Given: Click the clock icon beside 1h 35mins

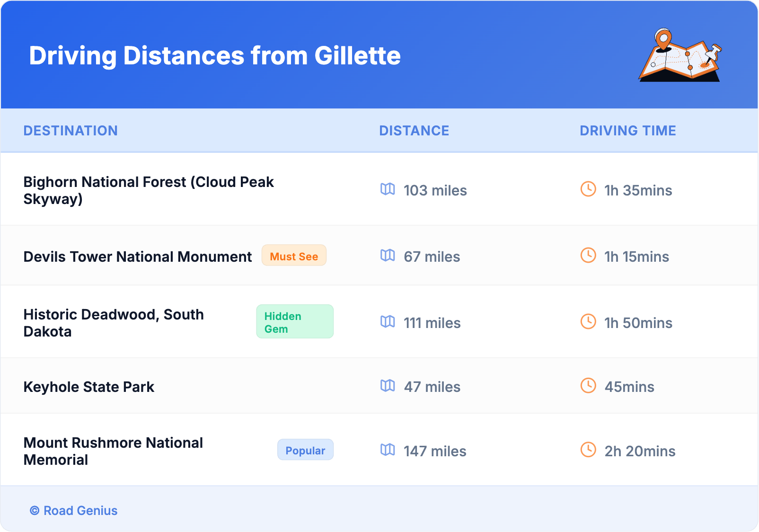Looking at the screenshot, I should (x=588, y=189).
